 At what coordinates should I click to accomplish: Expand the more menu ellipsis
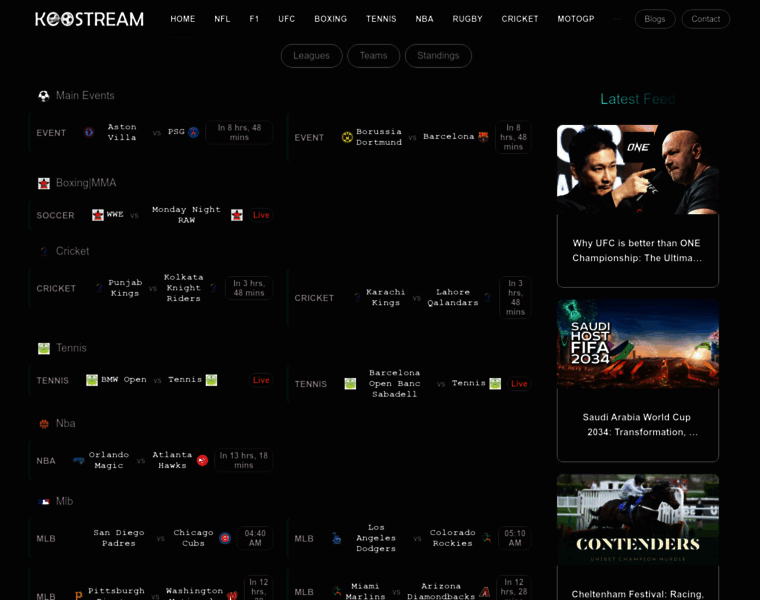pos(617,19)
